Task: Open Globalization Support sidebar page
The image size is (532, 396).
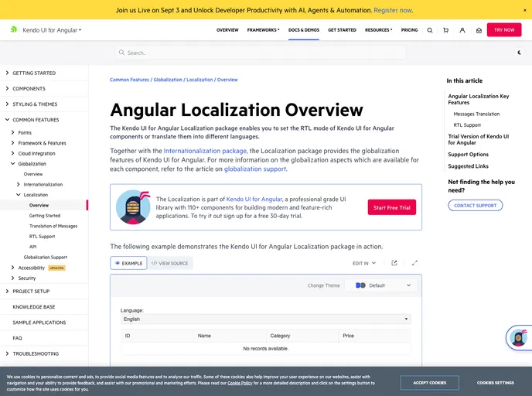Action: (x=46, y=258)
